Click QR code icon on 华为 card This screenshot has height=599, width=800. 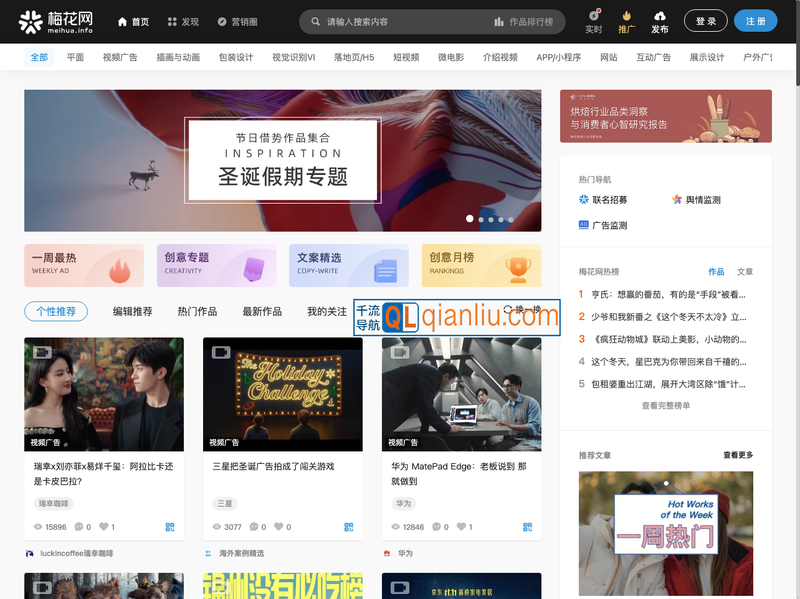527,527
